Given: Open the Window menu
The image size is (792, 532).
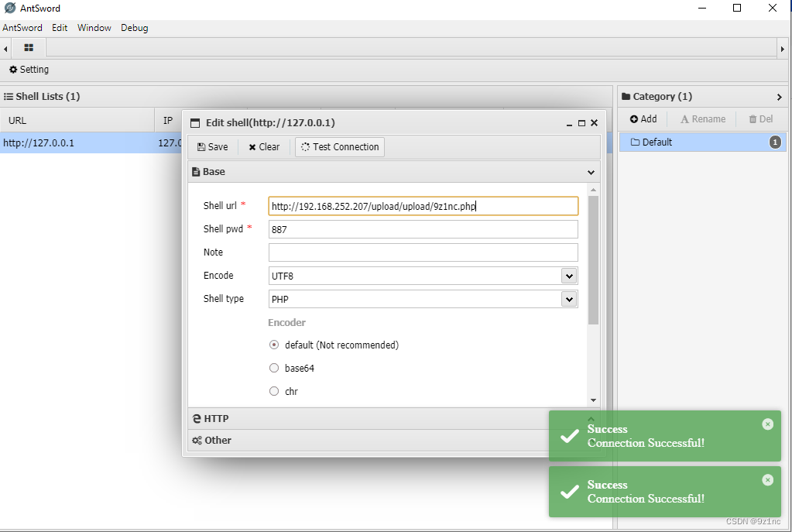Looking at the screenshot, I should (x=94, y=28).
